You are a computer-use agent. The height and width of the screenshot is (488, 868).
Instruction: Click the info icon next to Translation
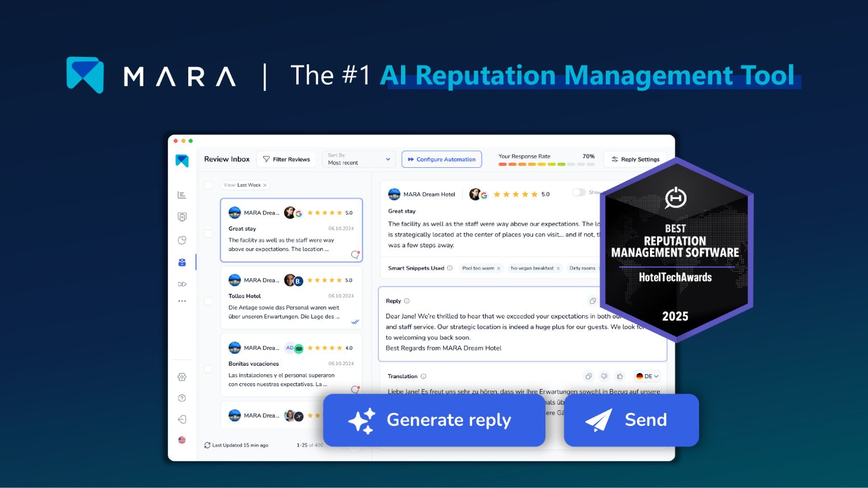pyautogui.click(x=423, y=377)
